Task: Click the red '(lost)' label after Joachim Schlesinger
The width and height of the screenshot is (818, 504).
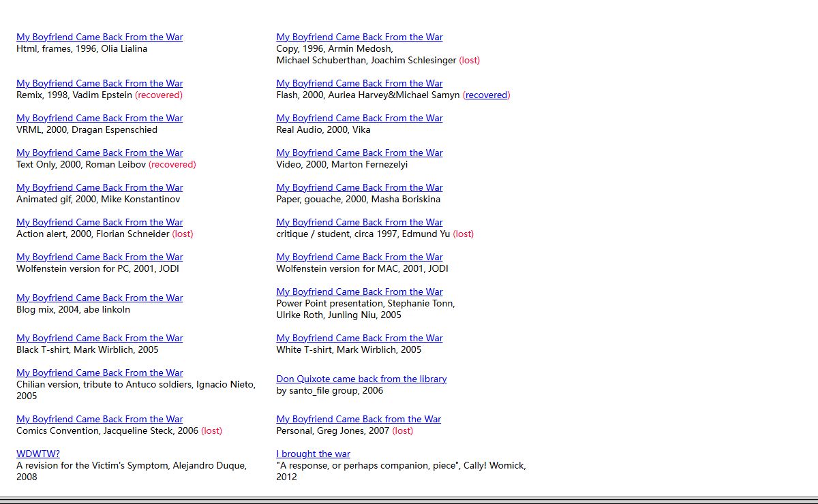Action: click(470, 60)
